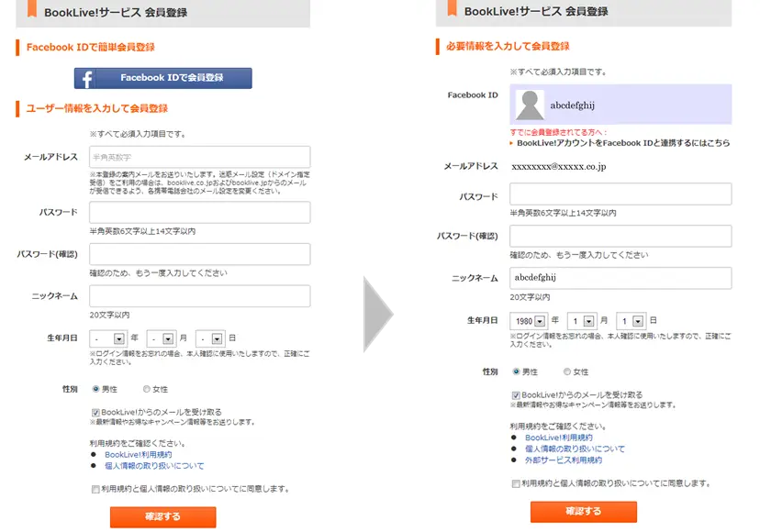Screen dimensions: 760x532
Task: Open 個人情報の取り扱いについて link in left form
Action: tap(154, 466)
